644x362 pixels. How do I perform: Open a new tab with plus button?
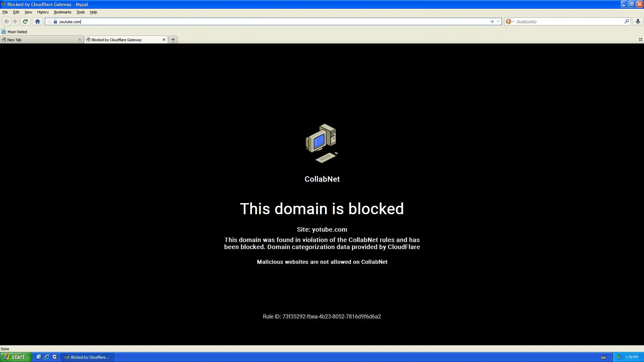click(173, 40)
